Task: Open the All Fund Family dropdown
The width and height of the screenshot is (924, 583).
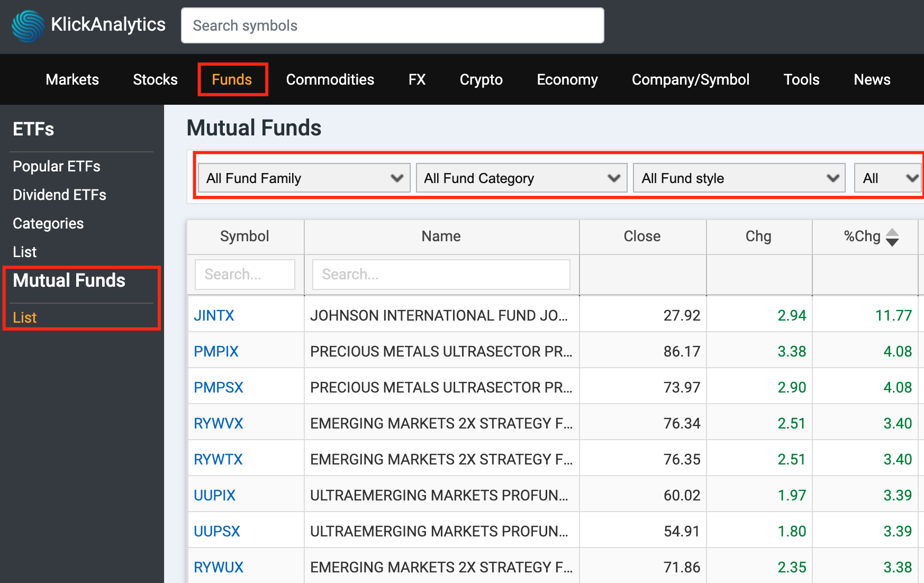Action: [304, 178]
